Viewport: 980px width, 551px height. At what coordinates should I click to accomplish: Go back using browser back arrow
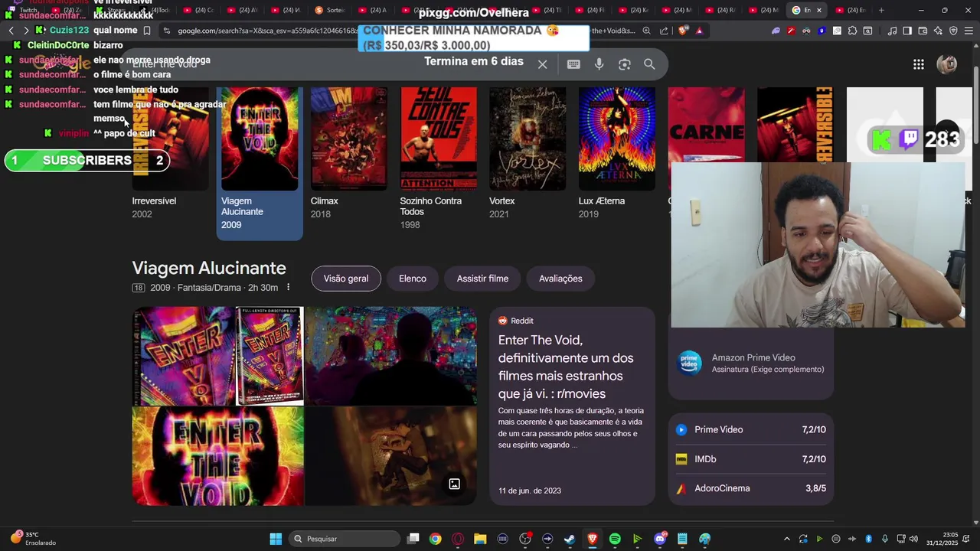coord(11,31)
